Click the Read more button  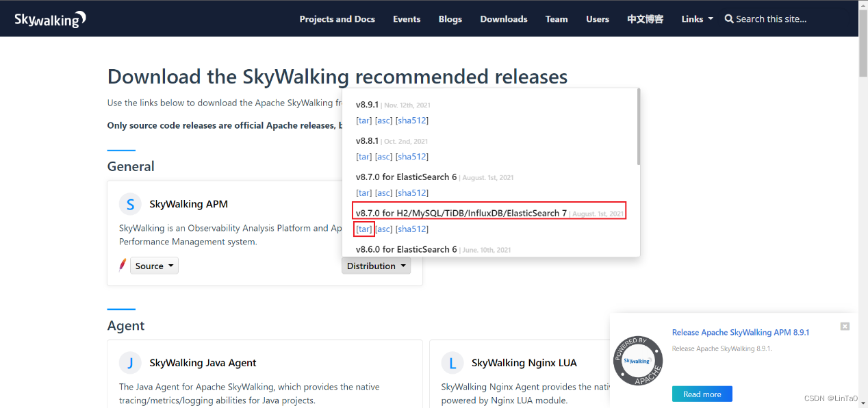coord(702,394)
